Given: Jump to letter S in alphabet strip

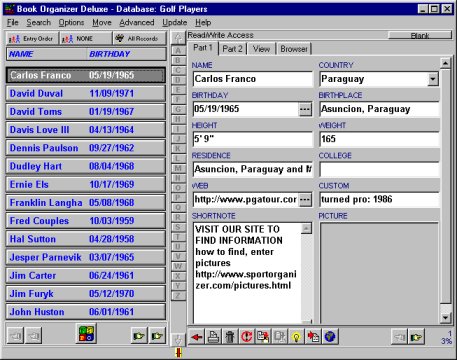Looking at the screenshot, I should coord(178,227).
